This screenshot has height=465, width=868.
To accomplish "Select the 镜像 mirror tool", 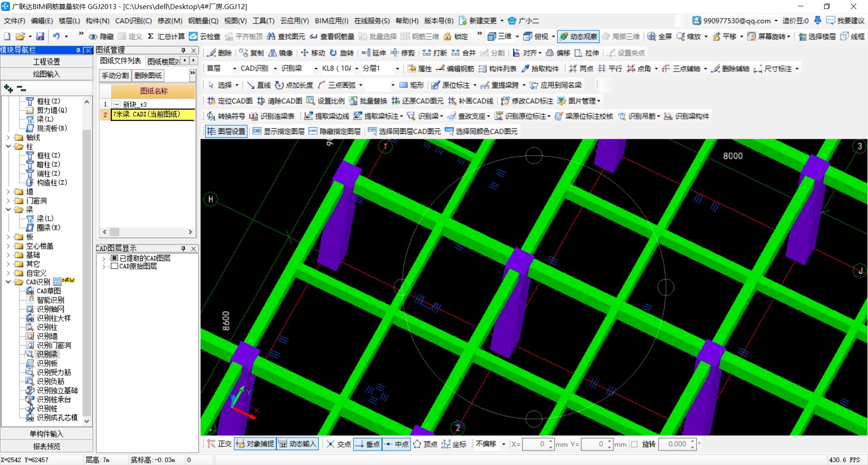I will click(280, 53).
